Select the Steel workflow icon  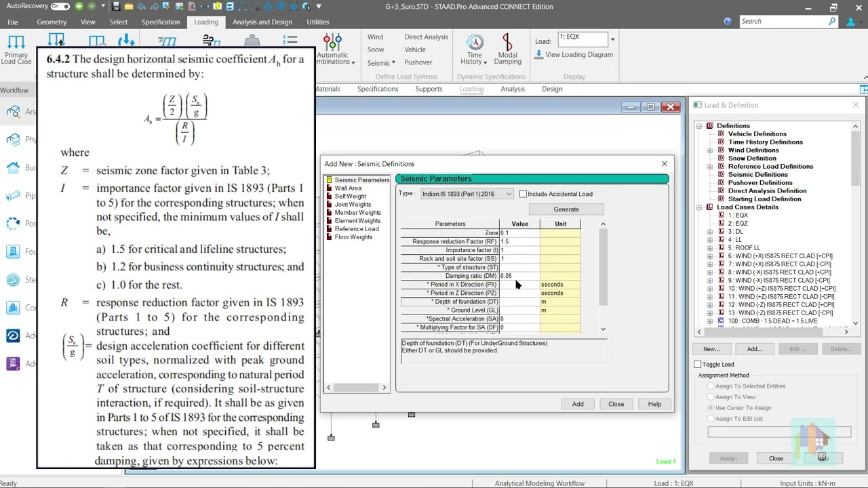(13, 279)
